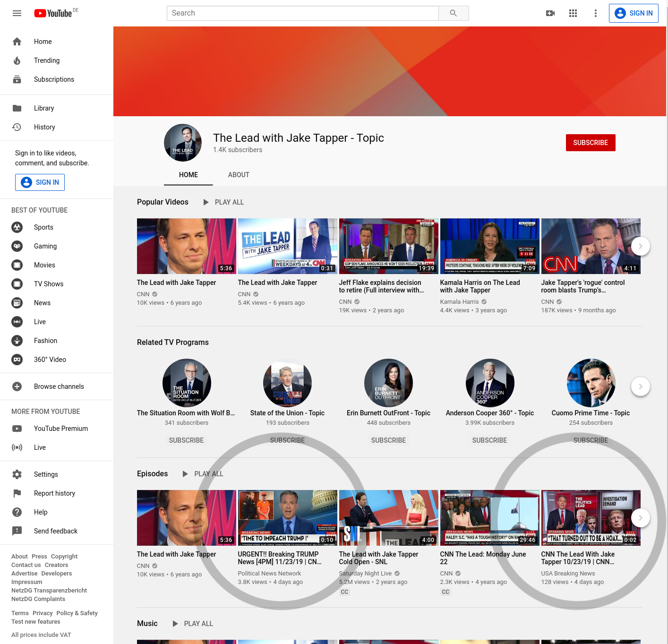Viewport: 668px width, 644px height.
Task: Open Political News Network channel link
Action: click(269, 574)
